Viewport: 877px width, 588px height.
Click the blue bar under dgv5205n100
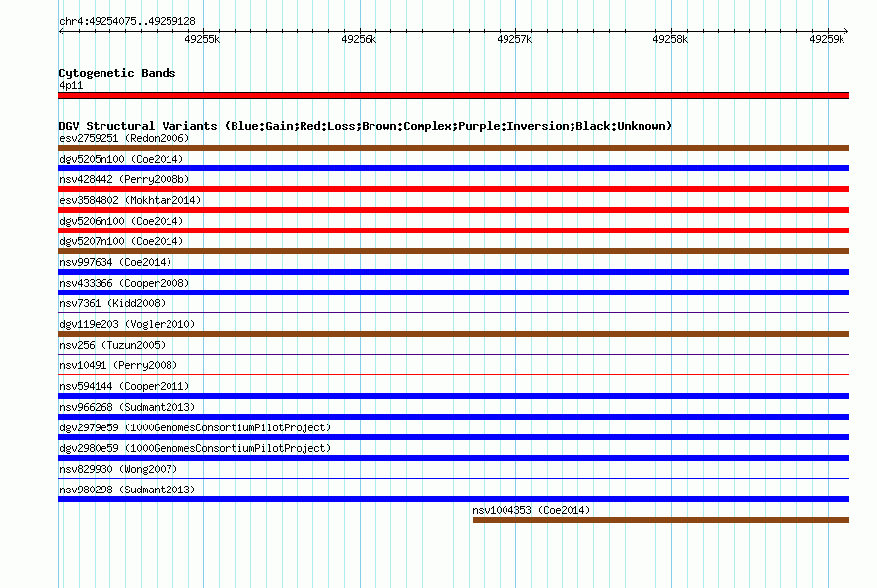coord(453,168)
